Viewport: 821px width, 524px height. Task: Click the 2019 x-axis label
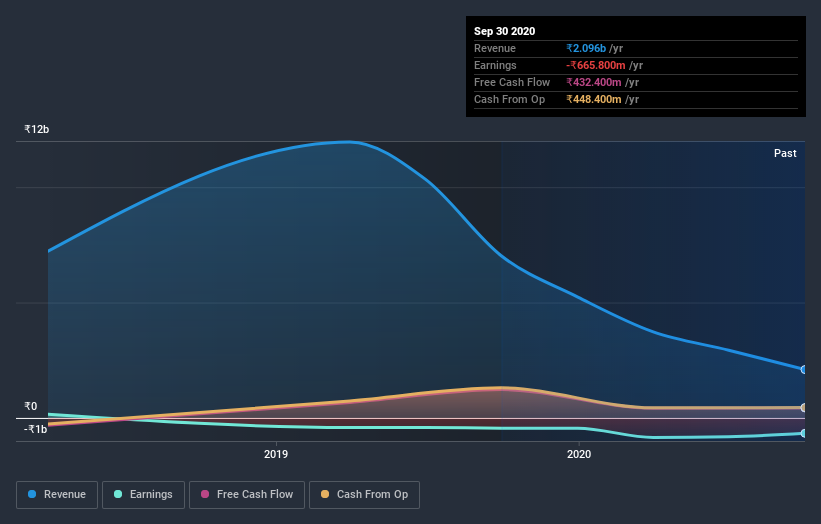pyautogui.click(x=276, y=454)
